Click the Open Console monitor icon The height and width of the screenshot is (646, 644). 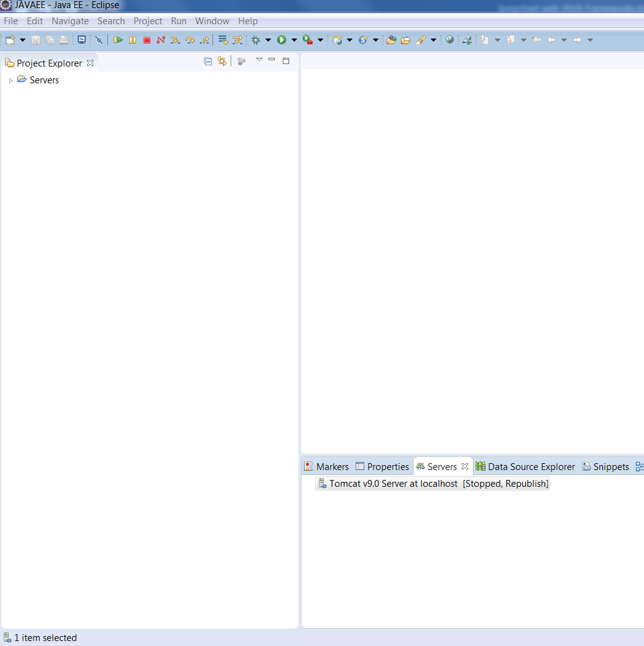click(81, 40)
